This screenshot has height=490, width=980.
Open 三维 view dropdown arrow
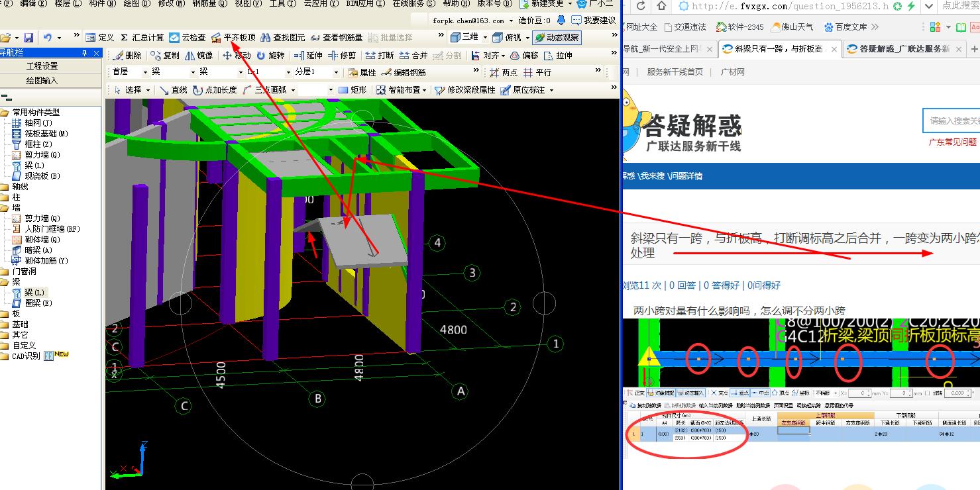[484, 38]
